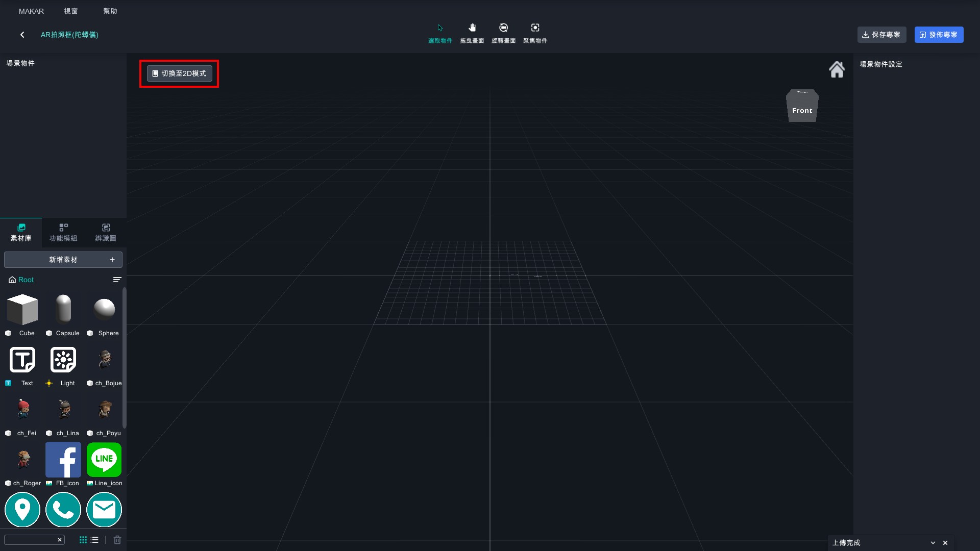Select the FB_icon asset
The image size is (980, 551).
63,460
